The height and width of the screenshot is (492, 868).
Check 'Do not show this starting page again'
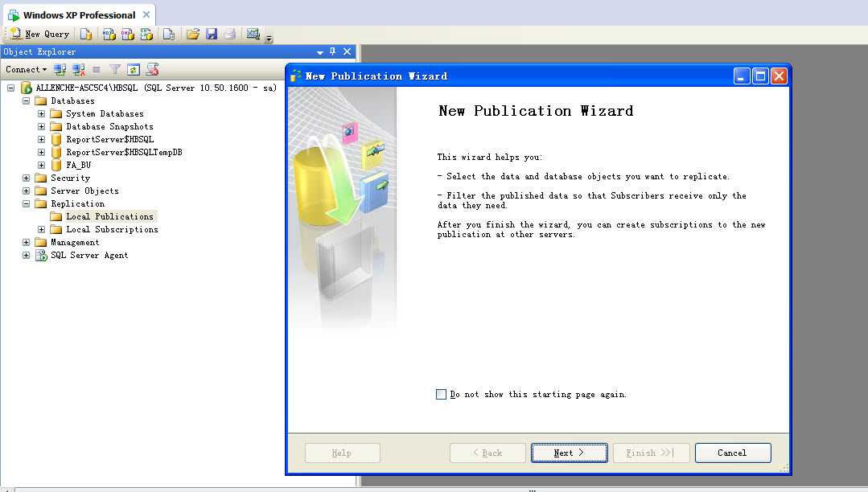[x=441, y=394]
